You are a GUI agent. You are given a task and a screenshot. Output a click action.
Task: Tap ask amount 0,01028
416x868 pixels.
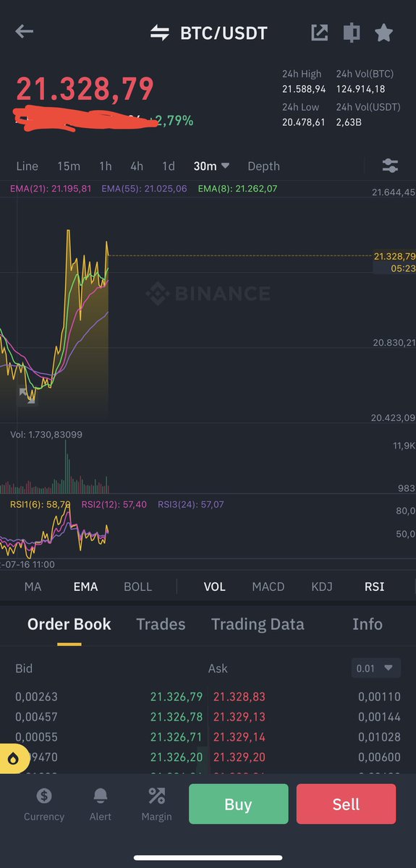379,737
